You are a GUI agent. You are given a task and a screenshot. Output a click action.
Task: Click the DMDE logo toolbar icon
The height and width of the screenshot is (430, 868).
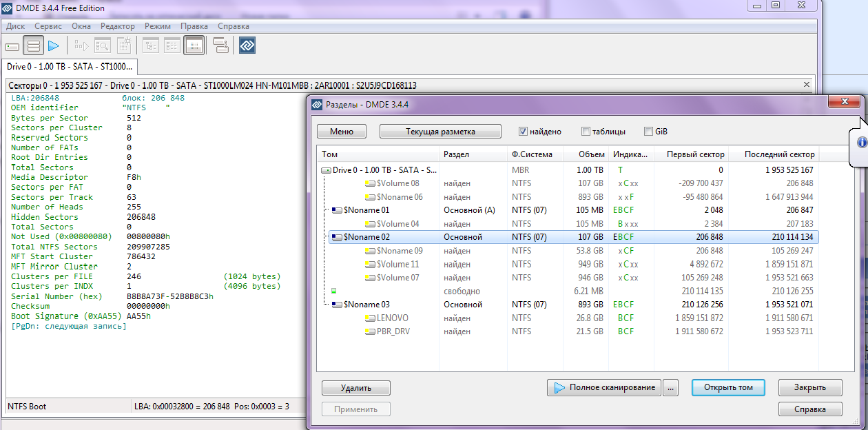click(x=247, y=46)
